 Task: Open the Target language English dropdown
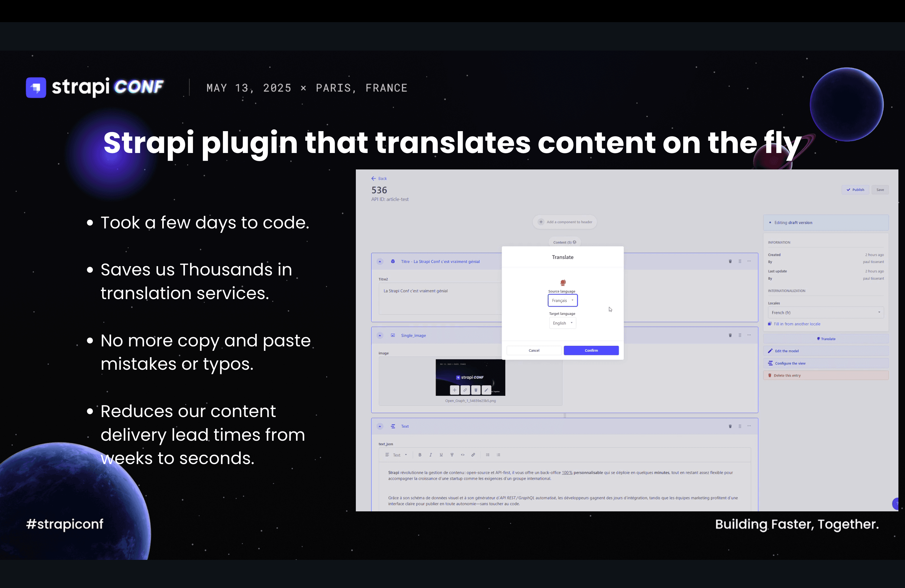pos(562,323)
